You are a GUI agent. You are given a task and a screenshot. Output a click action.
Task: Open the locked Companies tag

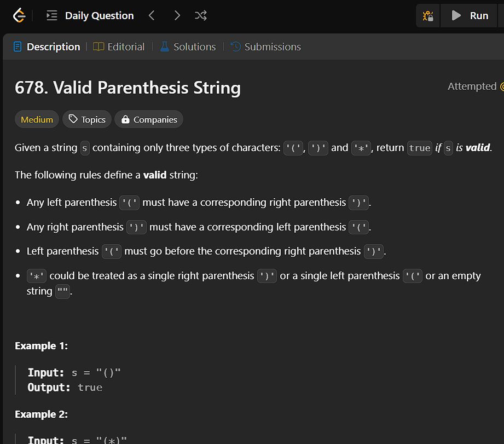[x=149, y=119]
